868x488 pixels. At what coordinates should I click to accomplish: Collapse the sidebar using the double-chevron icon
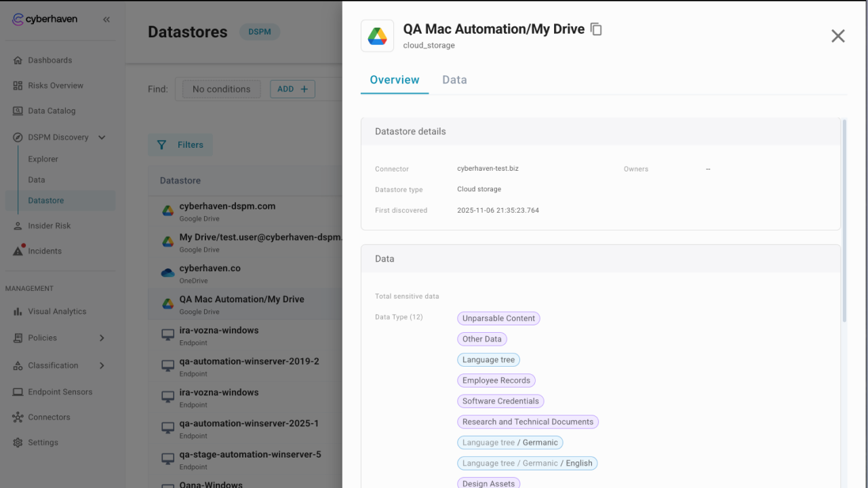pos(106,20)
